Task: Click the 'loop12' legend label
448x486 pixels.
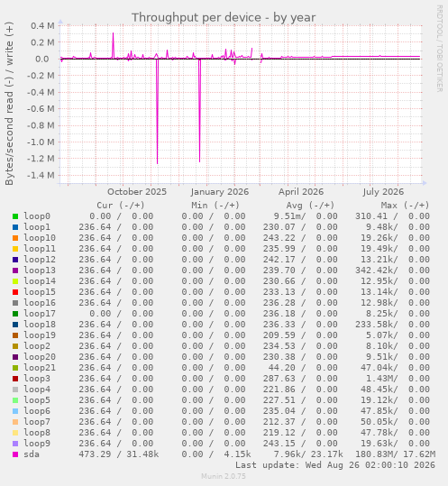Action: tap(40, 260)
